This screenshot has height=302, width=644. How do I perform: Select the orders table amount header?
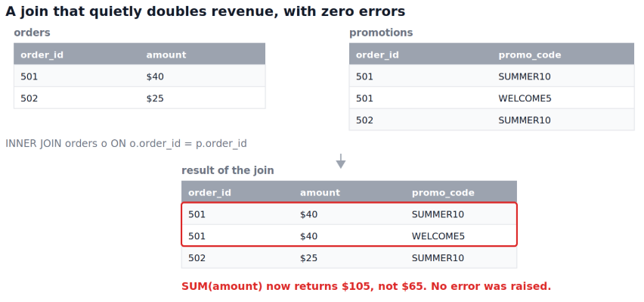[x=166, y=54]
